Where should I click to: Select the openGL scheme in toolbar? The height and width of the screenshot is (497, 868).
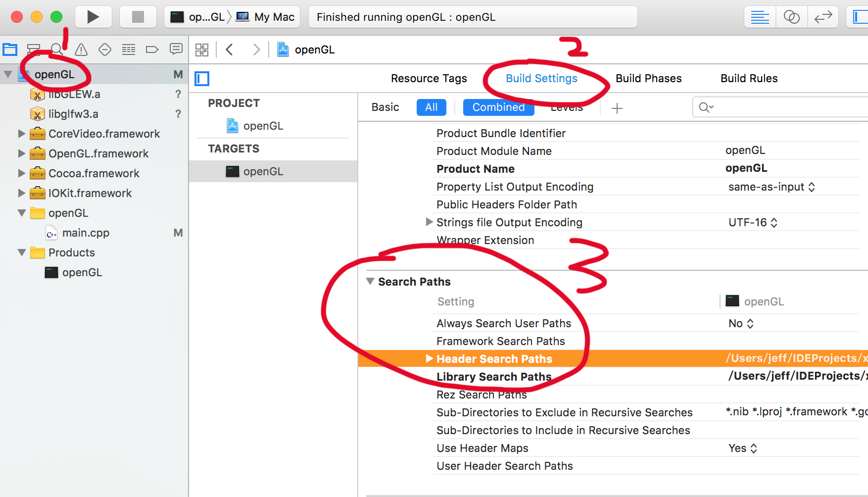point(197,17)
